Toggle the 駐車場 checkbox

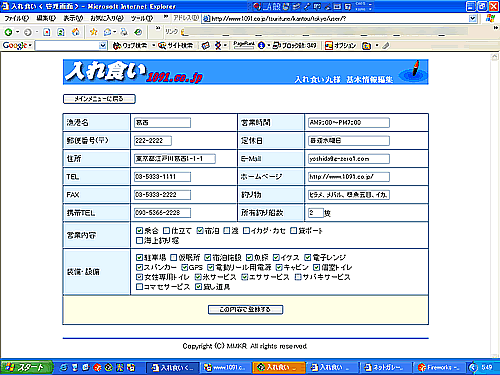pyautogui.click(x=139, y=257)
